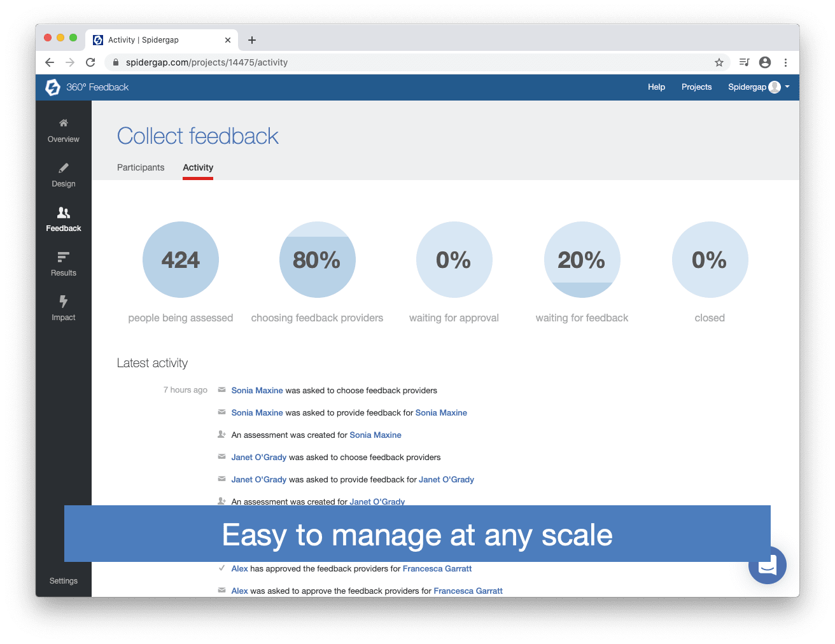This screenshot has height=644, width=835.
Task: Switch to the Participants tab
Action: click(140, 167)
